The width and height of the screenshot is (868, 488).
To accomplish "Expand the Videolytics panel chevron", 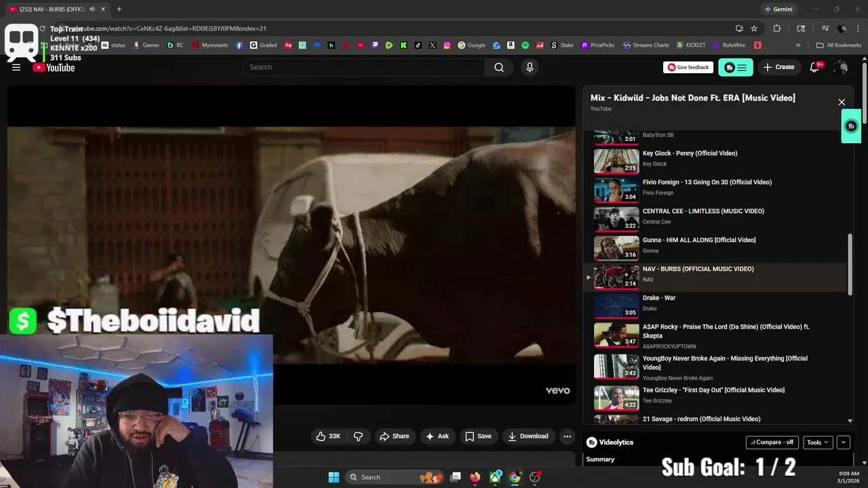I will (844, 442).
